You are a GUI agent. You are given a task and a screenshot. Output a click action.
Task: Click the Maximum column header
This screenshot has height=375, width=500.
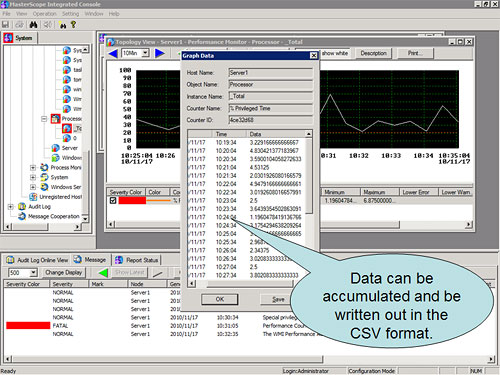(380, 192)
